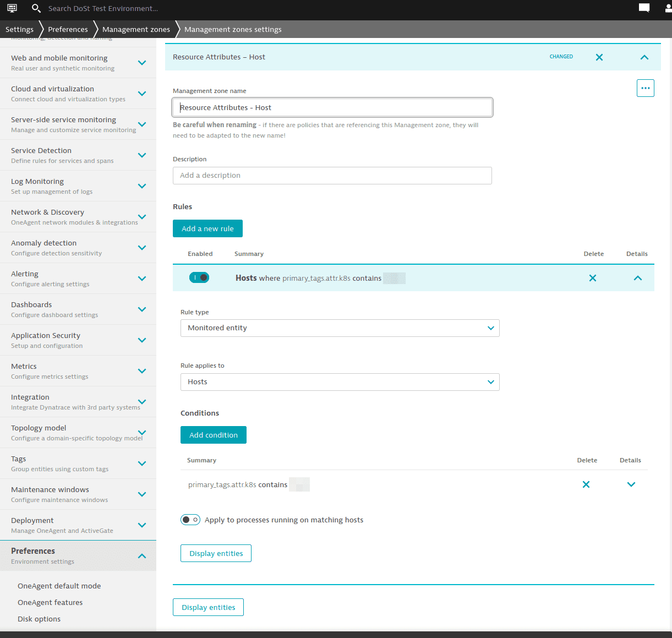Viewport: 672px width, 638px height.
Task: Collapse the Hosts rule details
Action: pyautogui.click(x=638, y=278)
